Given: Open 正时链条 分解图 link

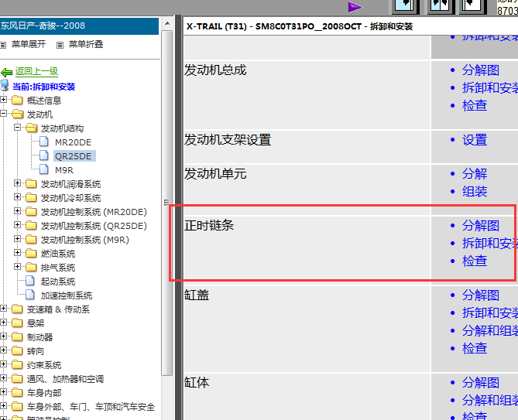Looking at the screenshot, I should [481, 226].
